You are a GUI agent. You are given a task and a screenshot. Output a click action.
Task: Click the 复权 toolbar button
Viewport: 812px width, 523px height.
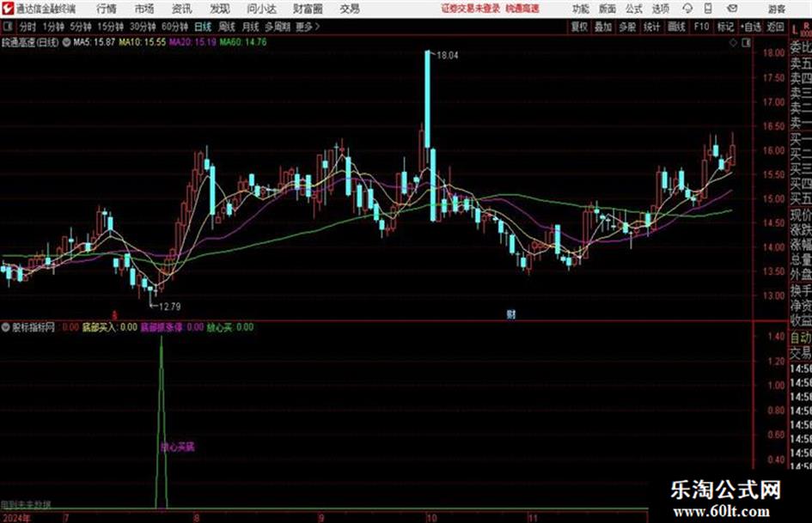pos(579,27)
